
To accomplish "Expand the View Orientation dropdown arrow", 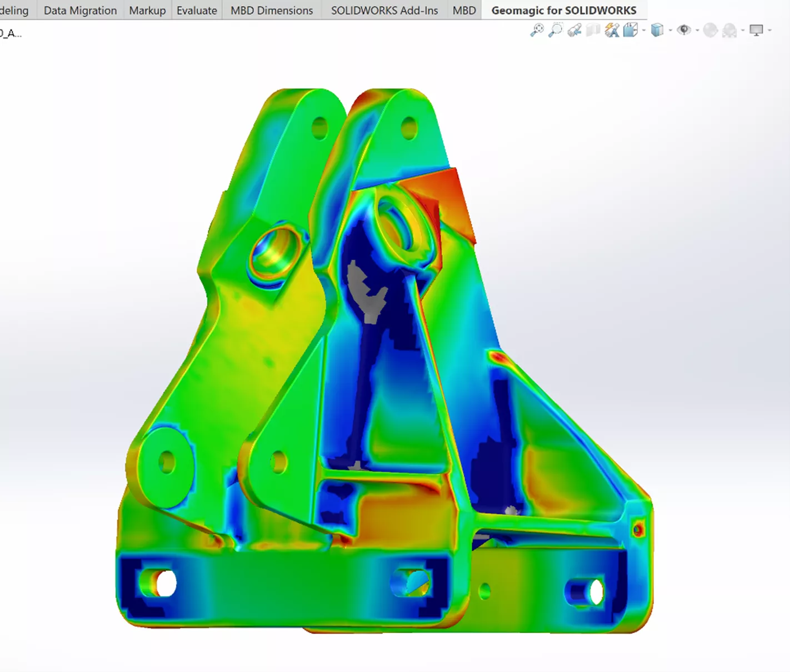I will [644, 31].
